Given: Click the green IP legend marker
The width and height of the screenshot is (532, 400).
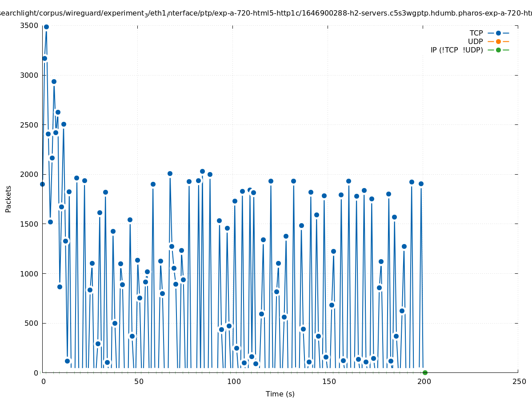Looking at the screenshot, I should 498,50.
